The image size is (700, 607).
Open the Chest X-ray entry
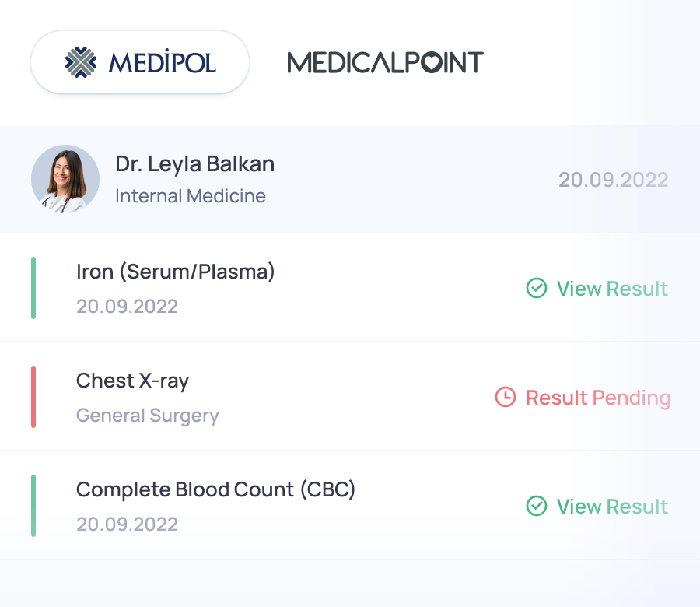132,381
